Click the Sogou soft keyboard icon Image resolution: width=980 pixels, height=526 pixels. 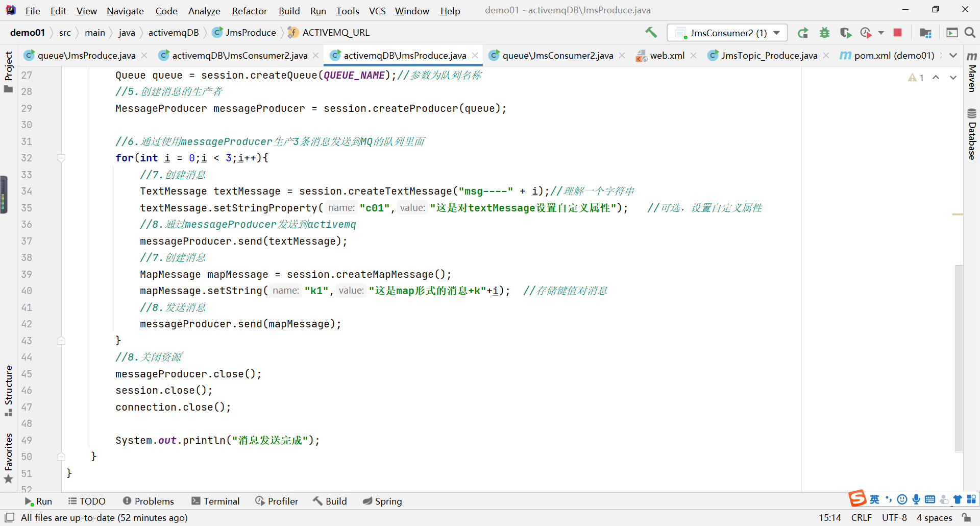coord(930,499)
